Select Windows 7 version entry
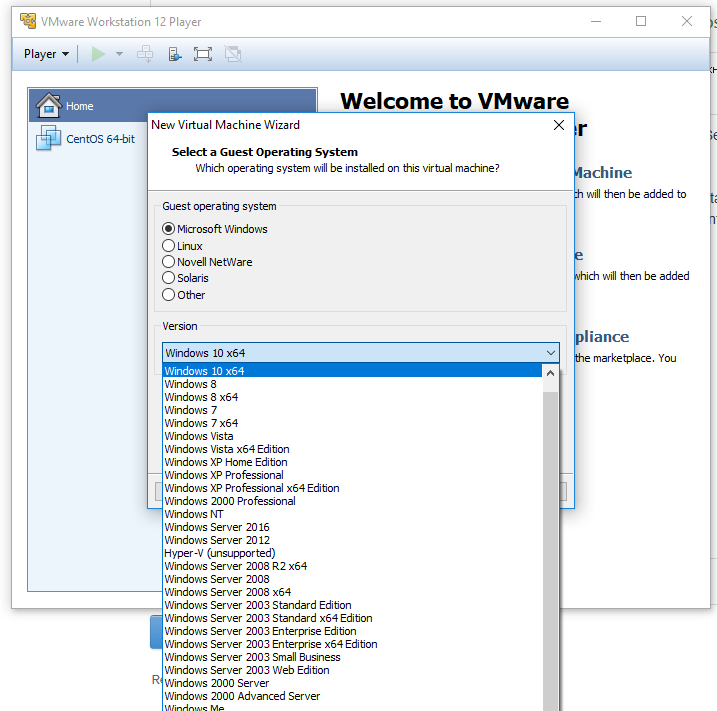717x711 pixels. (x=353, y=410)
